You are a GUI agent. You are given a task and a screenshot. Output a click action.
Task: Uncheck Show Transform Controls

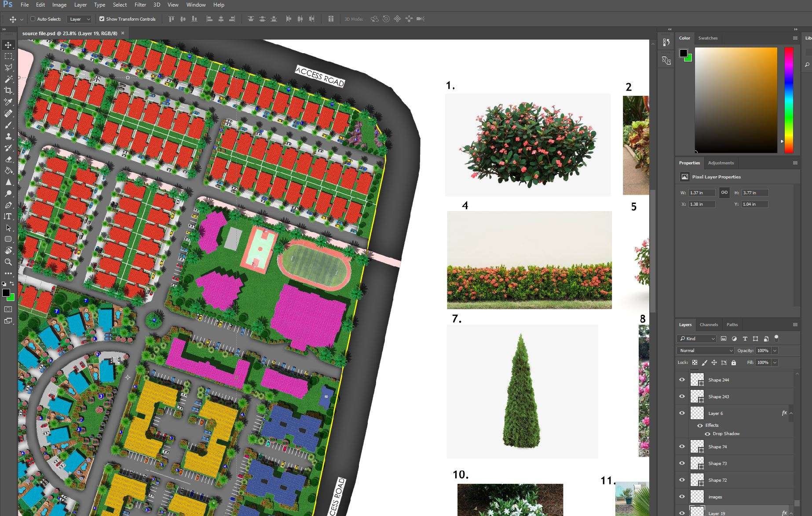pyautogui.click(x=102, y=19)
